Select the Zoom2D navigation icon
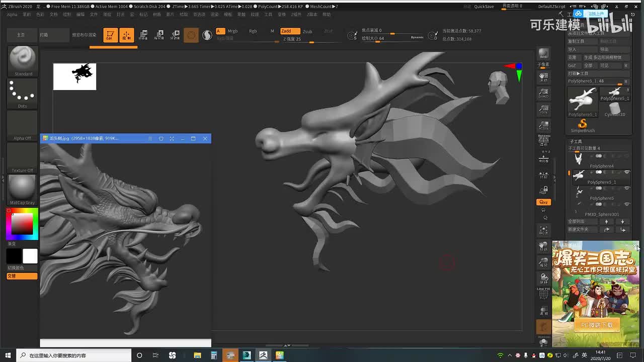The image size is (644, 362). 543,93
